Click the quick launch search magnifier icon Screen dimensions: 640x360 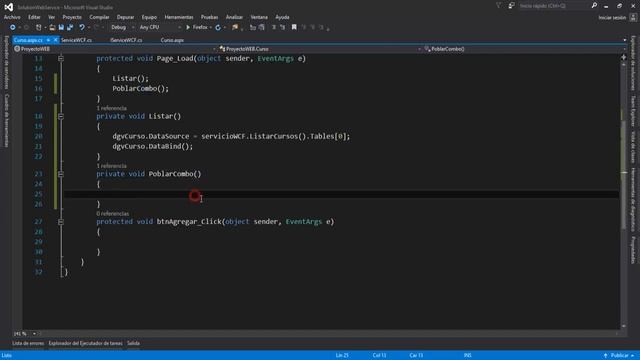click(x=594, y=6)
